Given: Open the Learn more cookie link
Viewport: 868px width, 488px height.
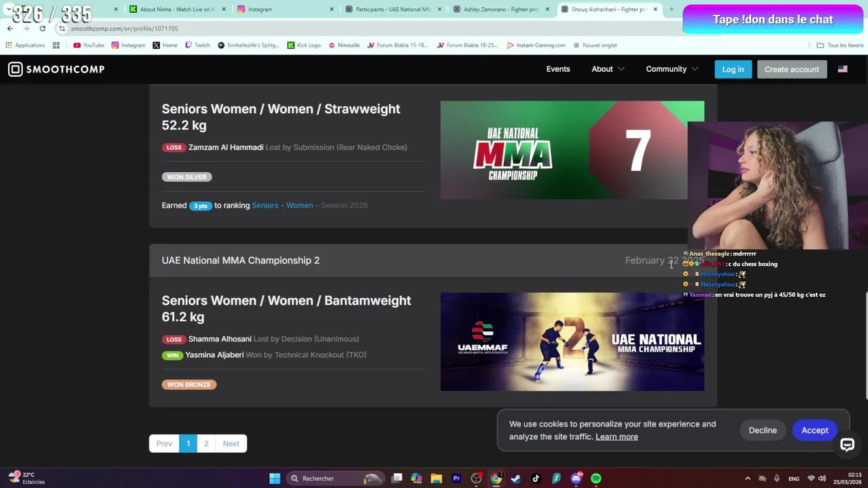Looking at the screenshot, I should 616,437.
